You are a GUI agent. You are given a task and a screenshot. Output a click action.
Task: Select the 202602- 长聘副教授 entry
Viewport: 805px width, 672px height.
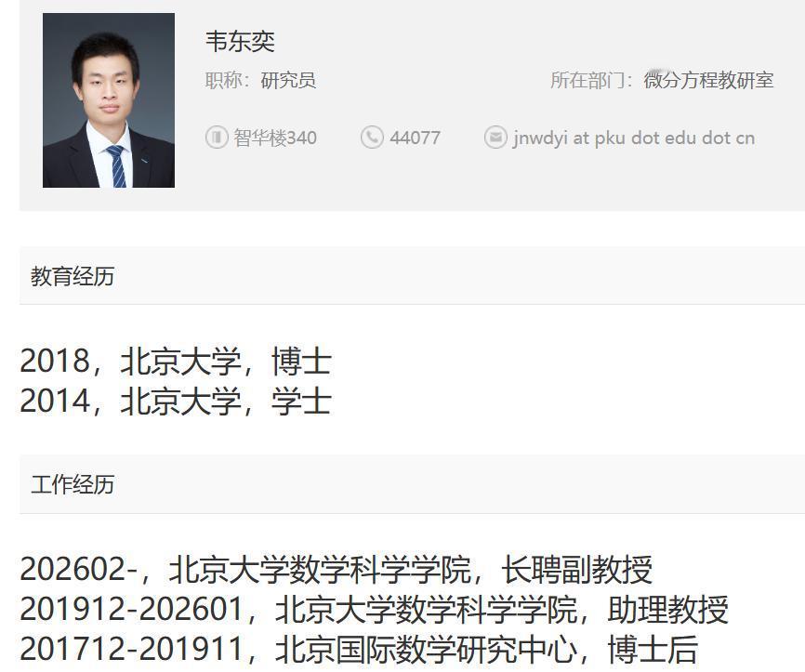337,570
